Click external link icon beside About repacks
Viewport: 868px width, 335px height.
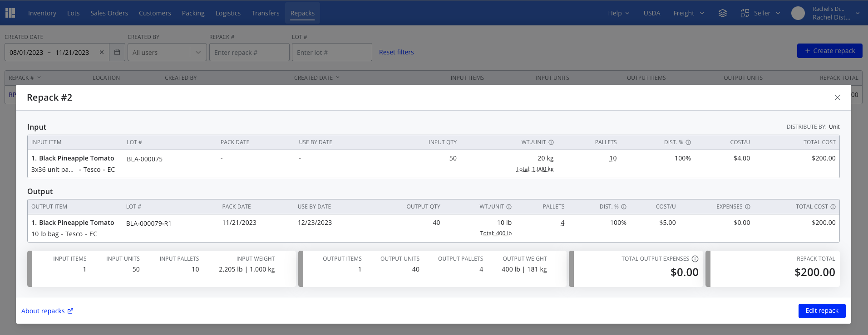pyautogui.click(x=70, y=311)
